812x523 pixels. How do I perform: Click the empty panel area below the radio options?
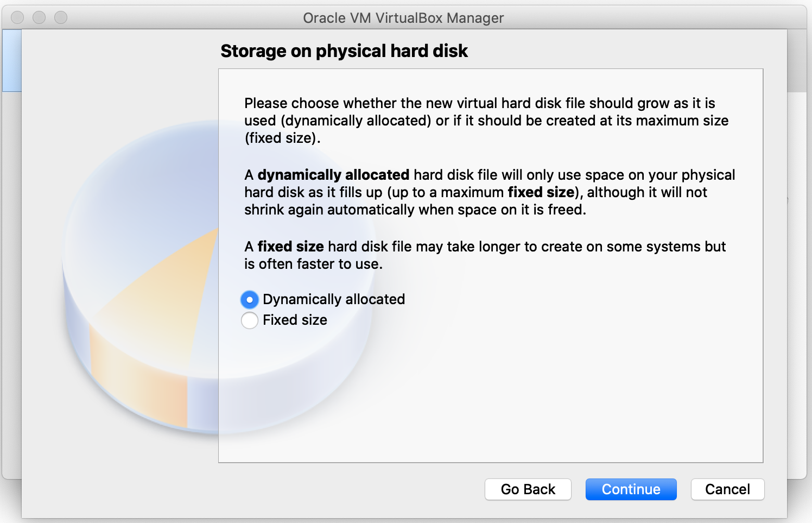[489, 396]
